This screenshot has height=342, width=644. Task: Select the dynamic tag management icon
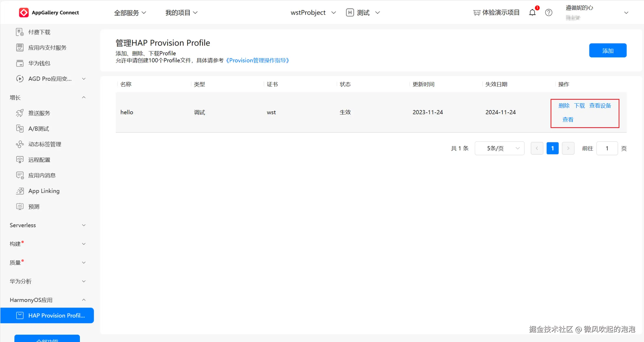point(20,144)
